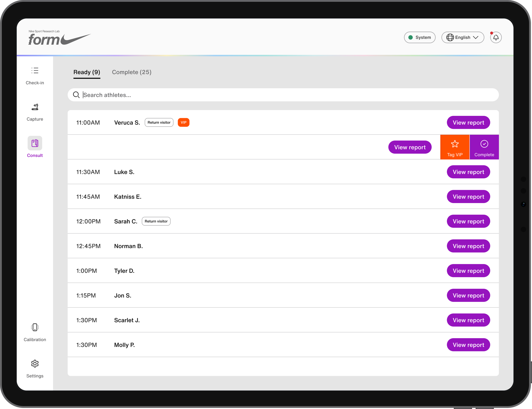Click the 1:30PM time for Molly P.
Screen dimensions: 532x409
(86, 345)
